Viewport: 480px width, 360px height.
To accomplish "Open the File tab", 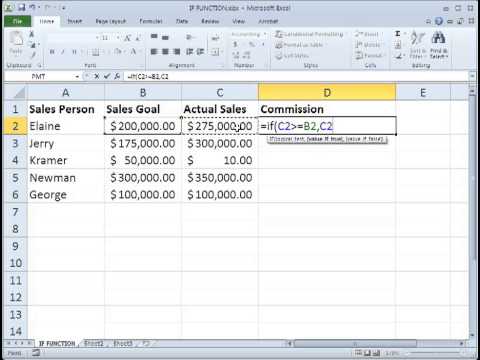I will (18, 21).
